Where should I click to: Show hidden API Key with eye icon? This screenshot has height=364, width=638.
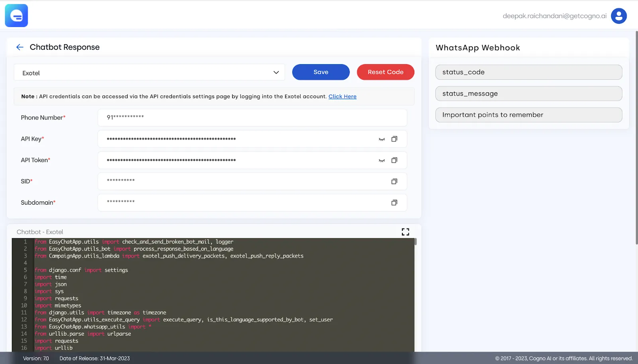pyautogui.click(x=382, y=139)
